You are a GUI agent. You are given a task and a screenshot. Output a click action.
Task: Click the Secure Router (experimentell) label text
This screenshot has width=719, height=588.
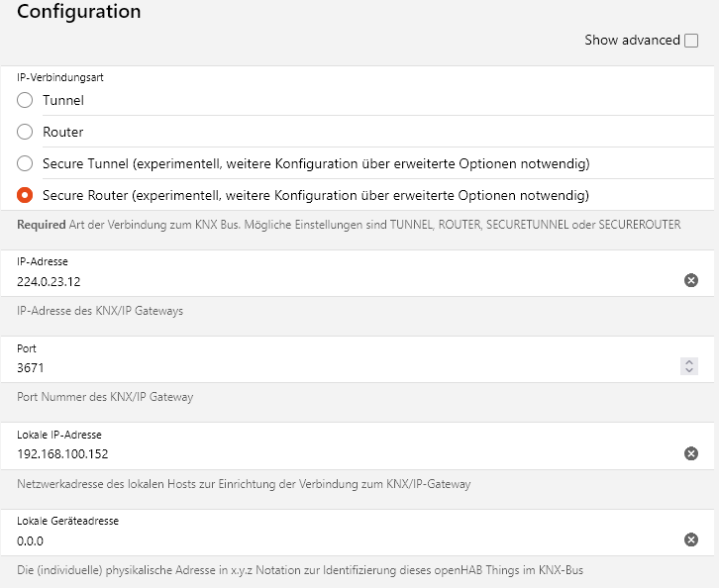coord(316,195)
